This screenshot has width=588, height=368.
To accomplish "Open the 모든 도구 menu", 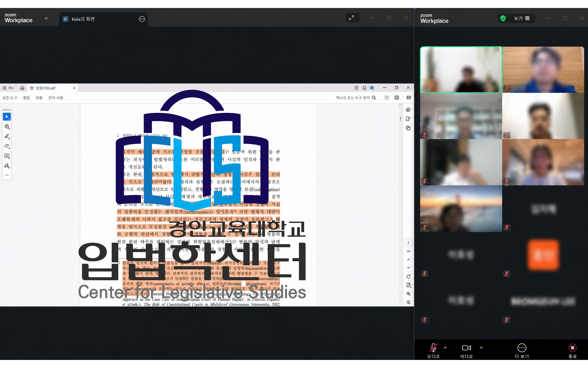I will 10,98.
